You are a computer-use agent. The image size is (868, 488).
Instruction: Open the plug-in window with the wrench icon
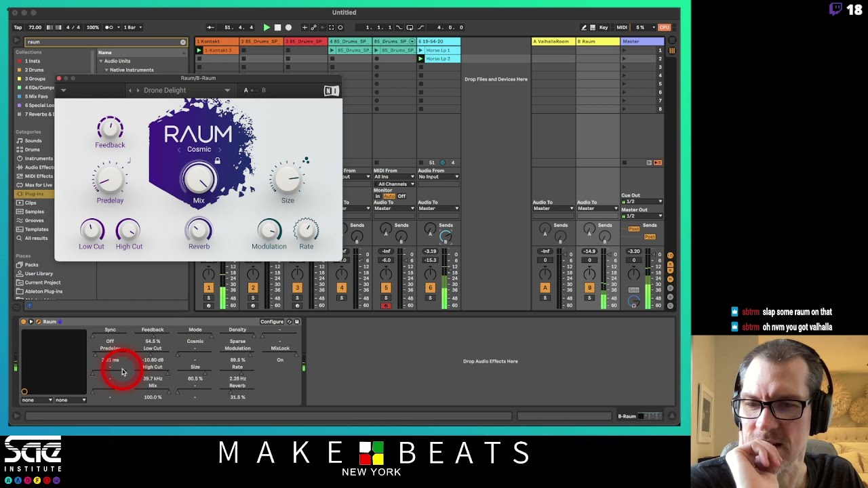38,322
